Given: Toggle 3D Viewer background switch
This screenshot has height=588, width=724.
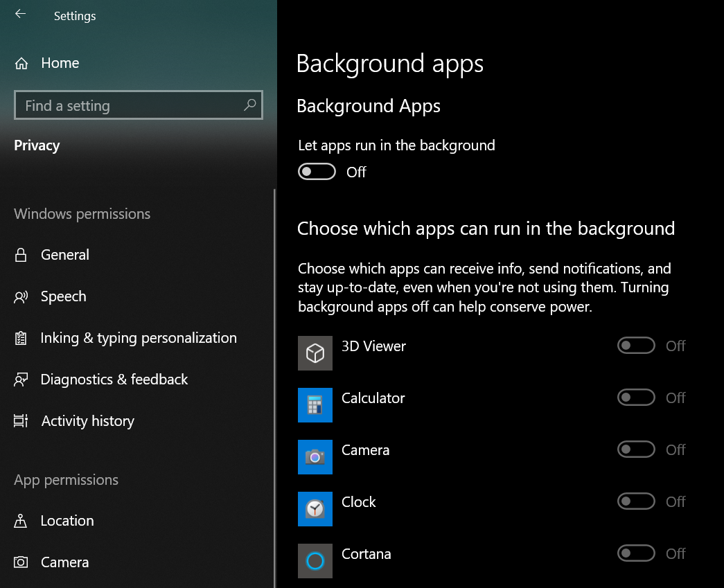Looking at the screenshot, I should (x=635, y=346).
